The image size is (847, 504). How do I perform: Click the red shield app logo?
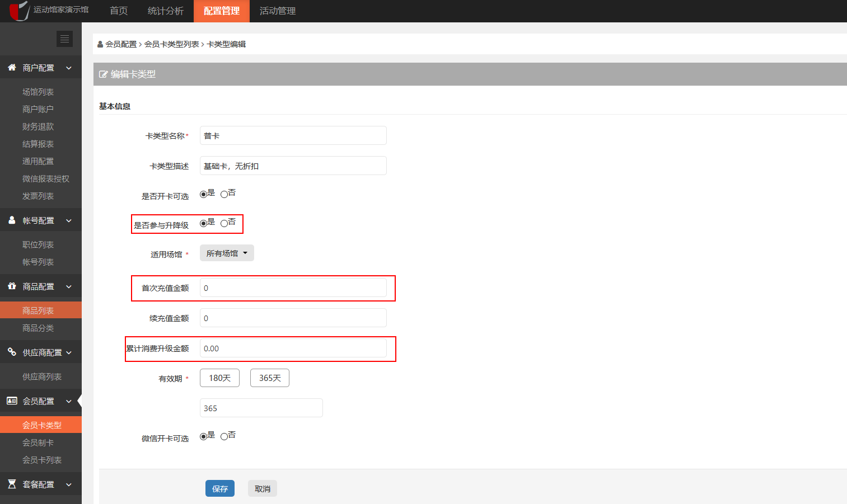coord(19,11)
